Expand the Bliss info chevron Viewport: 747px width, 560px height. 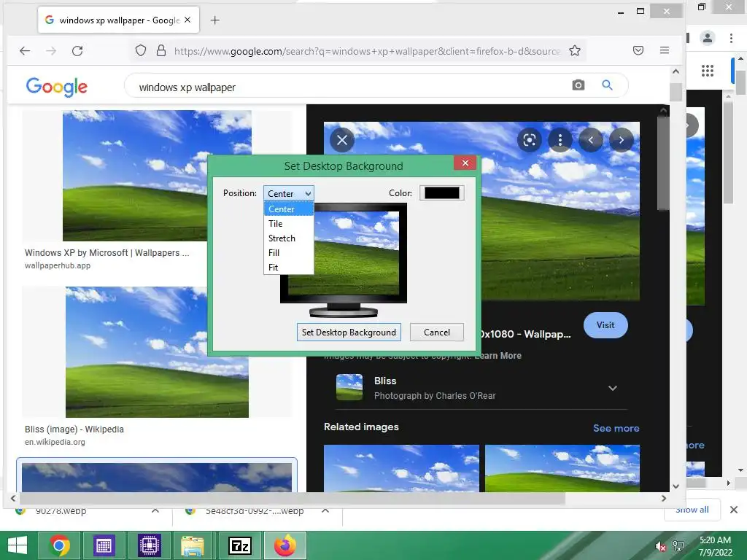tap(613, 388)
